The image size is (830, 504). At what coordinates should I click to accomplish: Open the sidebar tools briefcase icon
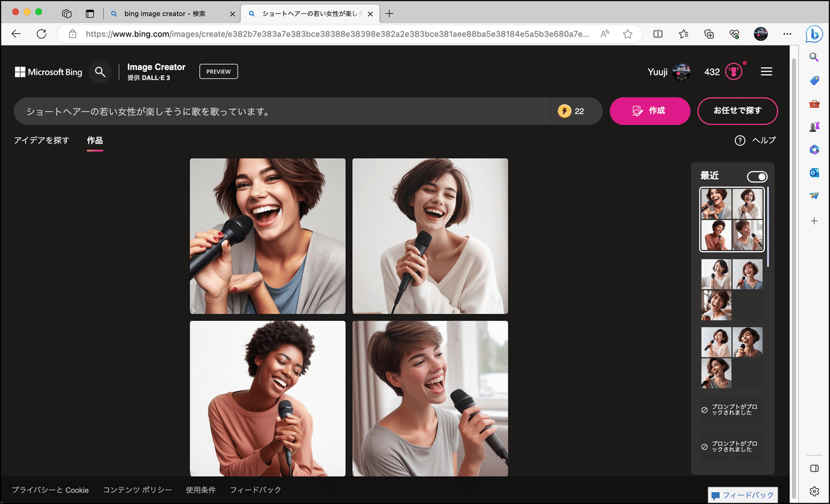(814, 104)
